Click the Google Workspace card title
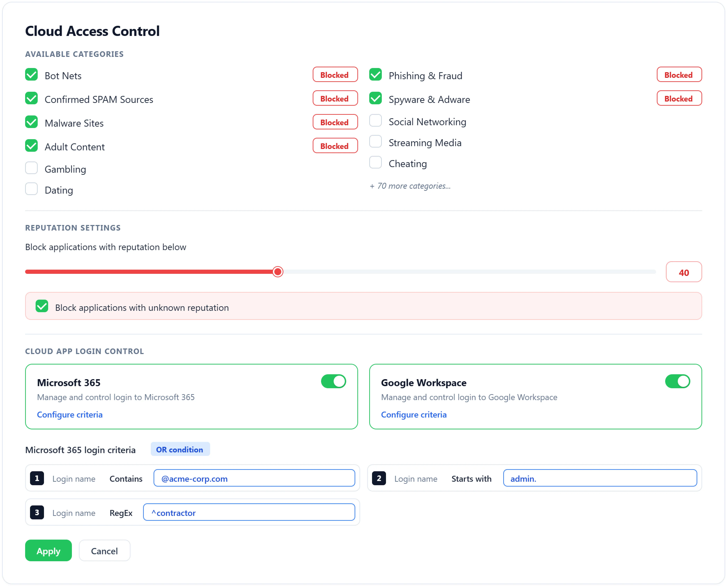This screenshot has width=728, height=586. pyautogui.click(x=424, y=382)
